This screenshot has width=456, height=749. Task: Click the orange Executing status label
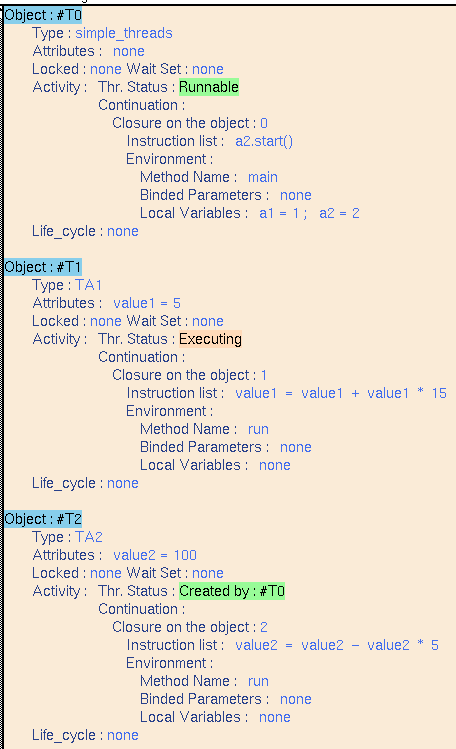coord(210,339)
